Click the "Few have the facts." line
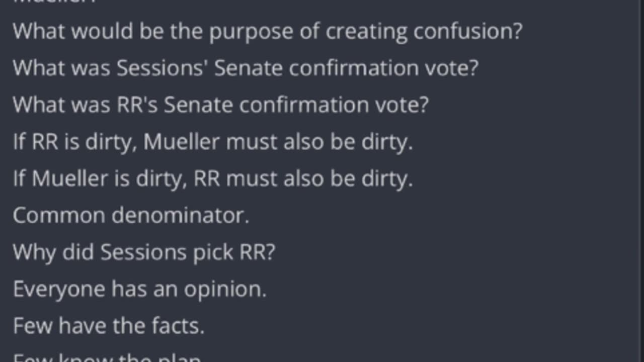Viewport: 644px width, 362px height. pos(109,326)
